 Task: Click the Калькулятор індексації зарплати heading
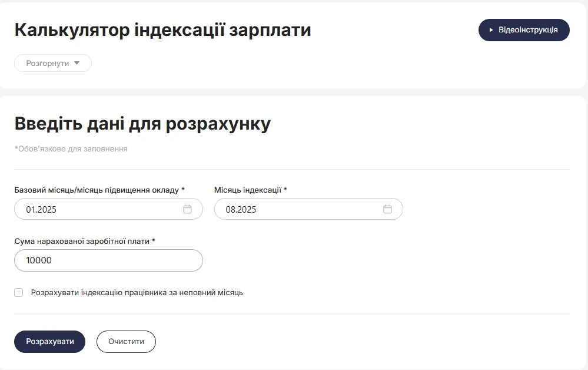[x=163, y=30]
